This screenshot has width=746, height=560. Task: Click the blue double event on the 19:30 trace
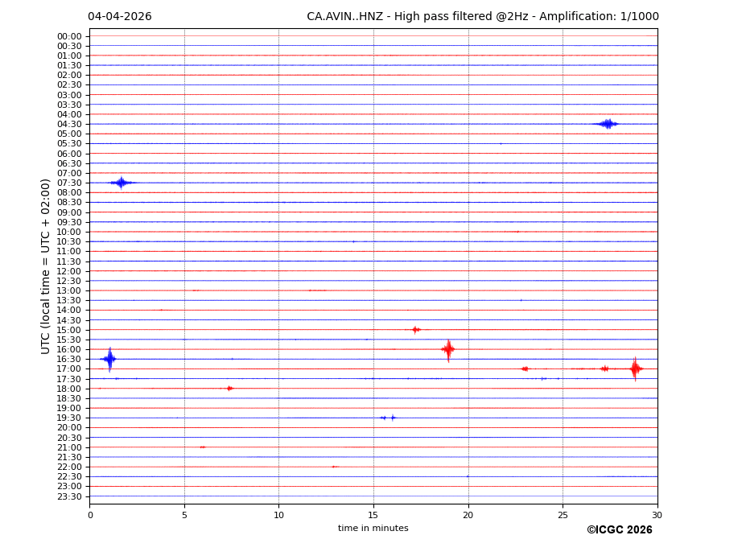click(x=388, y=418)
